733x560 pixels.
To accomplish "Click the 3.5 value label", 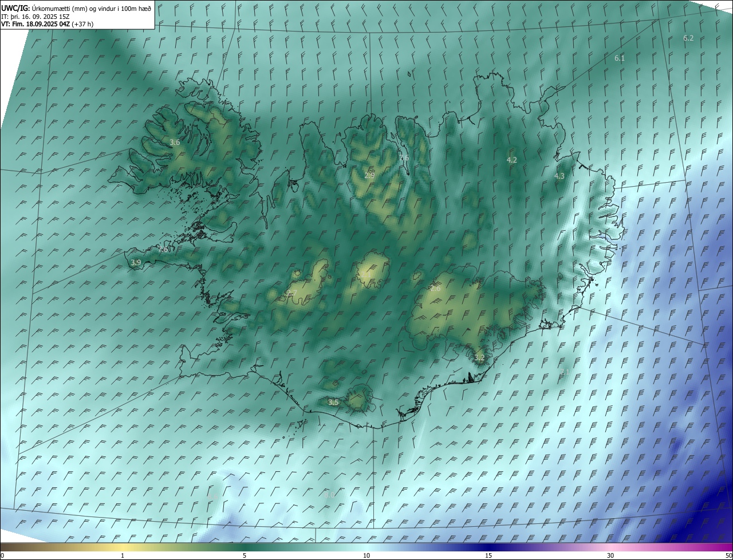I will pyautogui.click(x=333, y=403).
